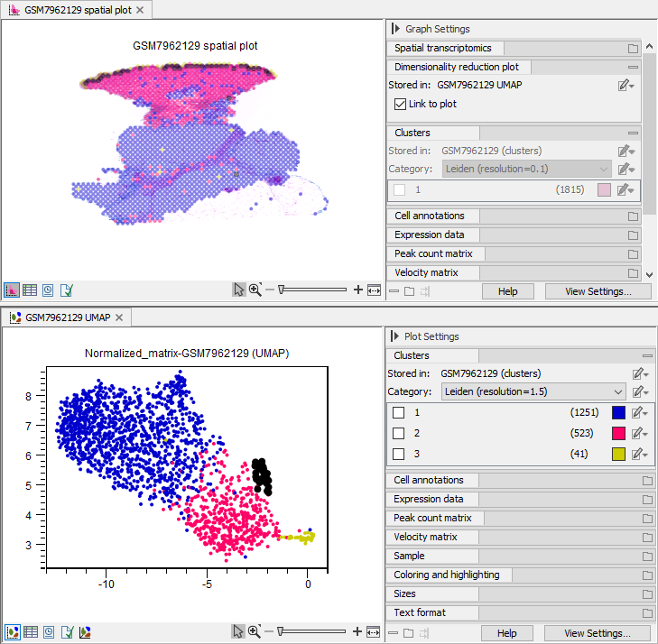Expand Velocity matrix in Plot Settings
Viewport: 658px width, 644px height.
click(647, 538)
